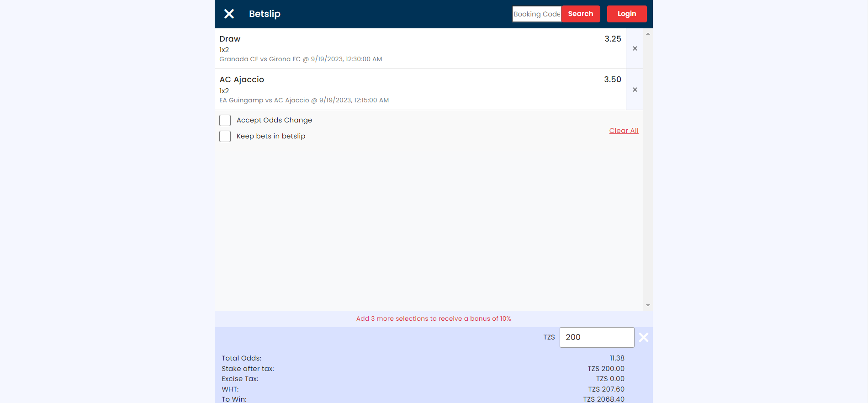Click the Betslip header title
The width and height of the screenshot is (868, 403).
[x=265, y=14]
